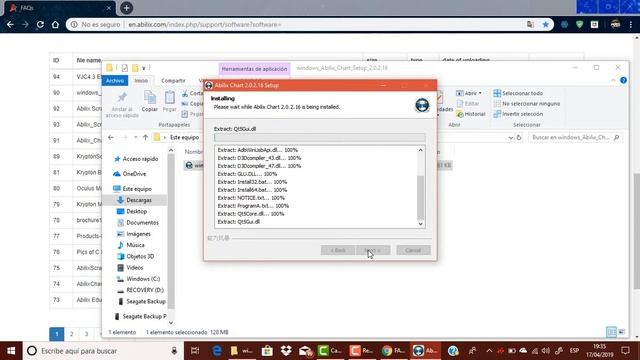Click Buscar search field in Explorer
The width and height of the screenshot is (640, 360).
pyautogui.click(x=575, y=138)
